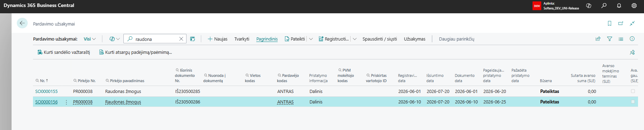Select date 2026-06-25
The image size is (644, 130).
click(x=495, y=102)
